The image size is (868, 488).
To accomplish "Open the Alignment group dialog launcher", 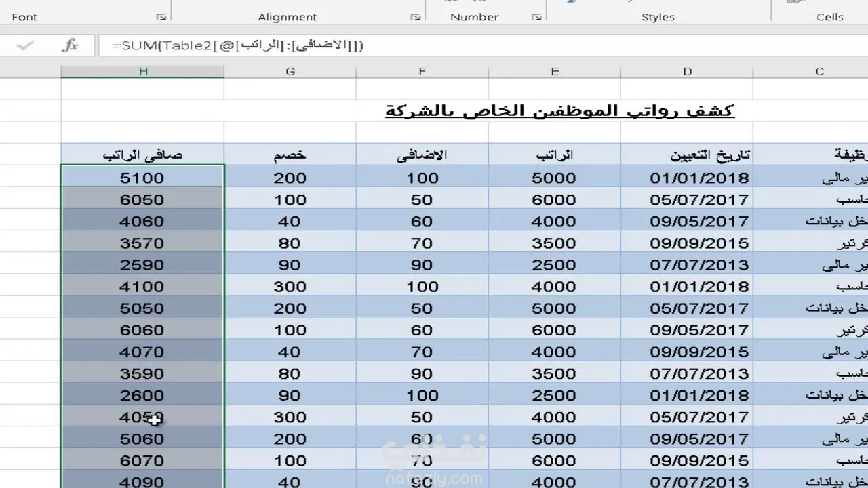I will click(x=415, y=17).
